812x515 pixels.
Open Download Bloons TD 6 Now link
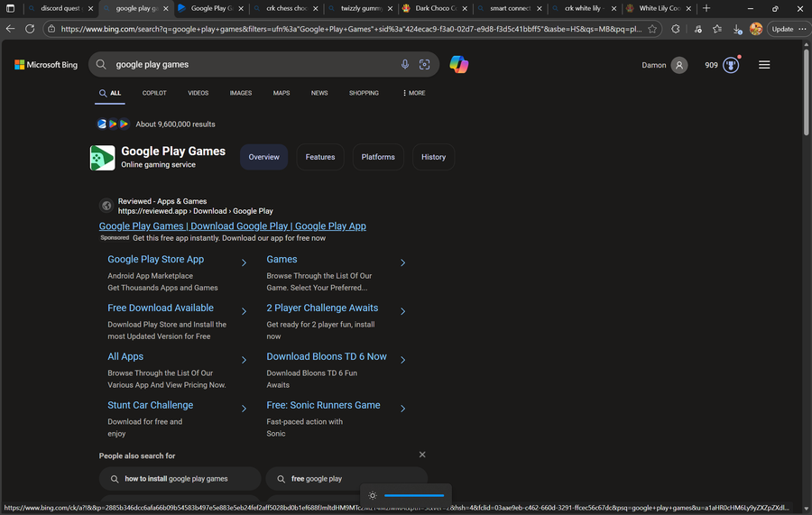[327, 356]
